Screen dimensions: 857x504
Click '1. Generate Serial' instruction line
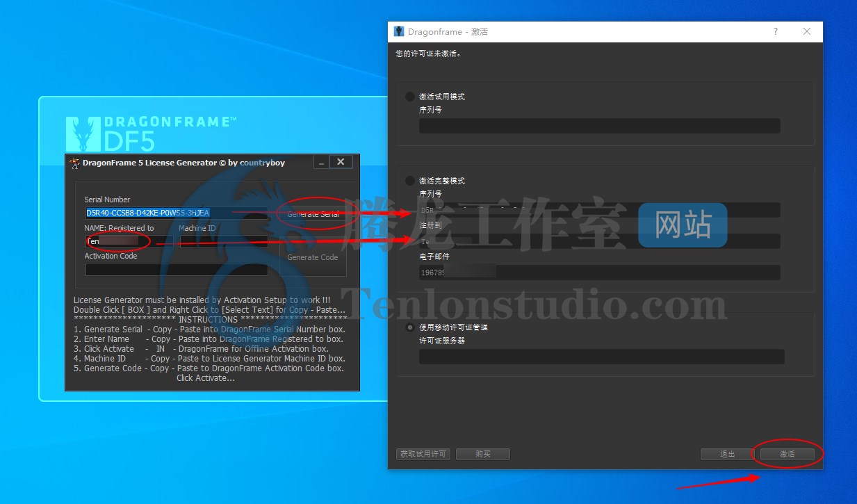(209, 330)
